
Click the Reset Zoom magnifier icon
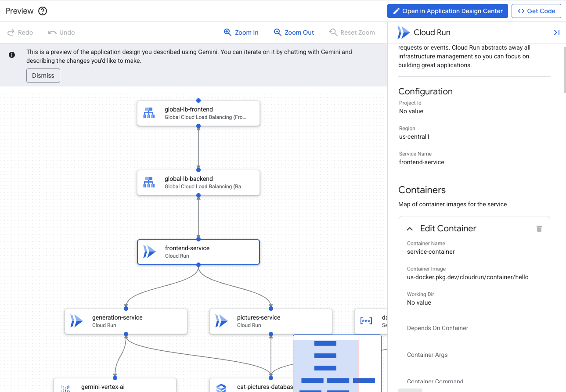click(333, 32)
